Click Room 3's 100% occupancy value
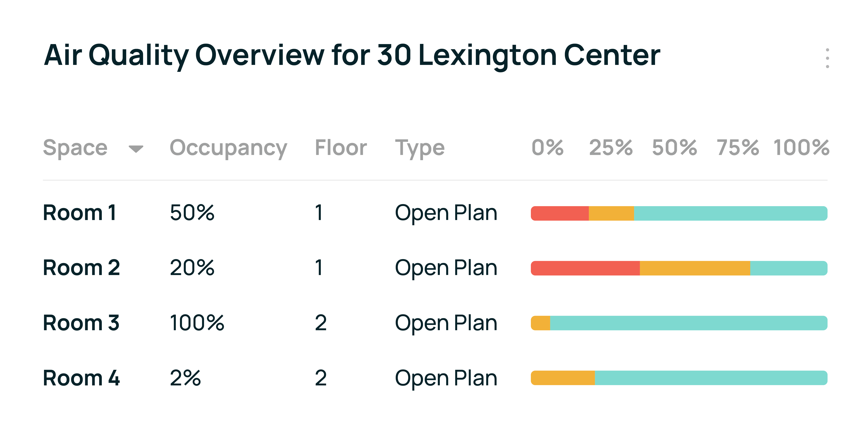This screenshot has height=434, width=868. (x=197, y=323)
